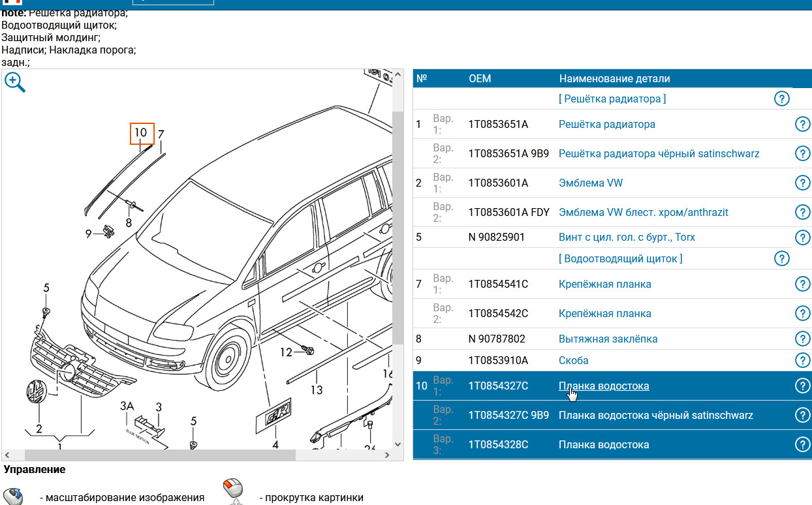Open help icon for 1T0853910A Скоба row
This screenshot has height=505, width=812.
pyautogui.click(x=803, y=360)
